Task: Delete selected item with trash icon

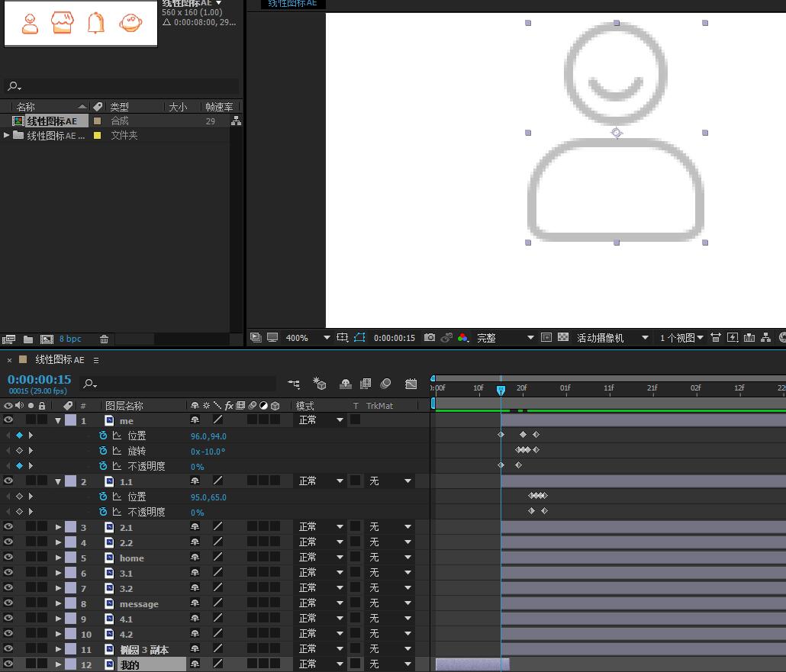Action: pyautogui.click(x=105, y=339)
